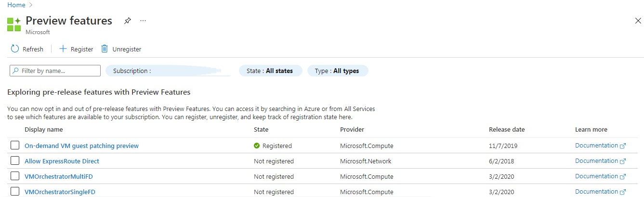Open the ellipsis more options menu
644x197 pixels.
[x=143, y=21]
